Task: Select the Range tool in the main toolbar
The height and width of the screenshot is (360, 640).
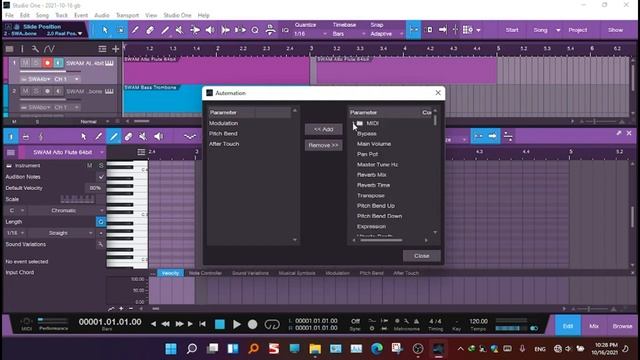Action: click(120, 30)
